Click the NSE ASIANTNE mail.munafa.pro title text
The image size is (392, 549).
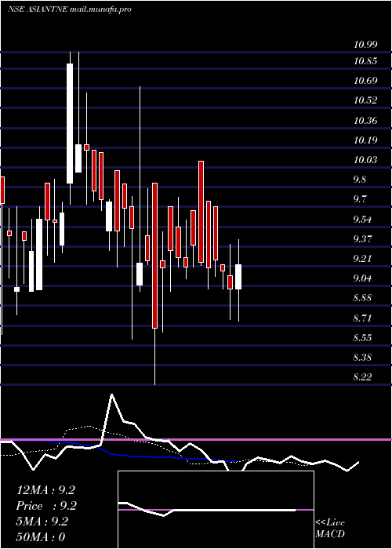coord(69,9)
